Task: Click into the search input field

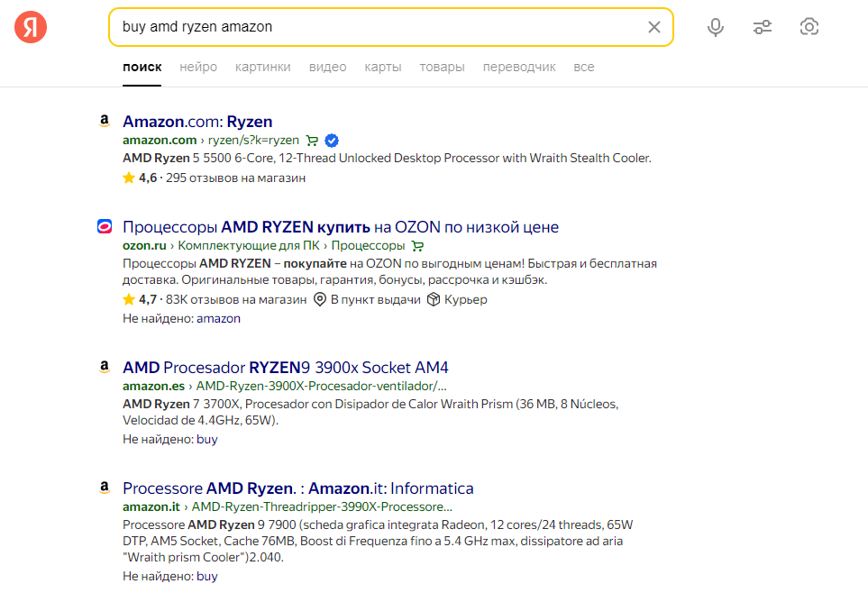Action: pyautogui.click(x=379, y=27)
